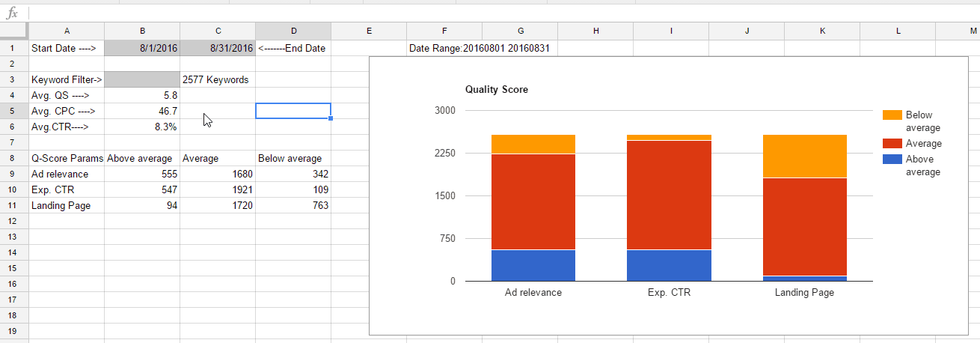
Task: Select row 12 header
Action: (14, 221)
